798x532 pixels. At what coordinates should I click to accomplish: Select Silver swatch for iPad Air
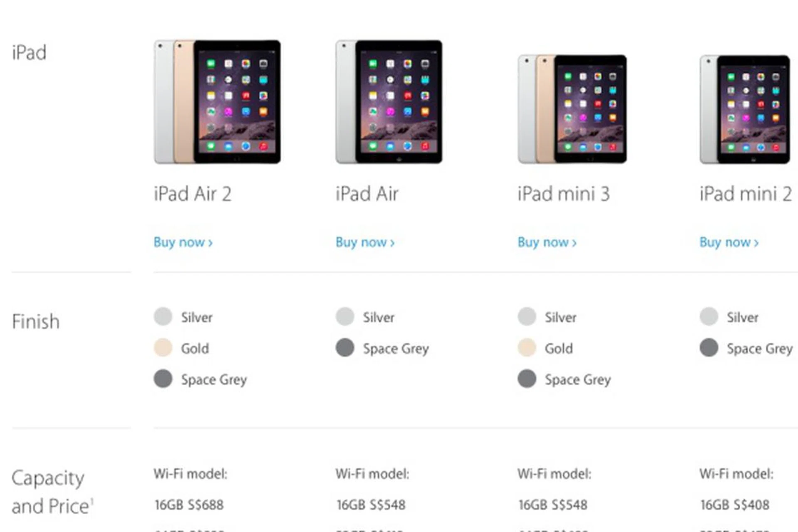click(x=345, y=317)
